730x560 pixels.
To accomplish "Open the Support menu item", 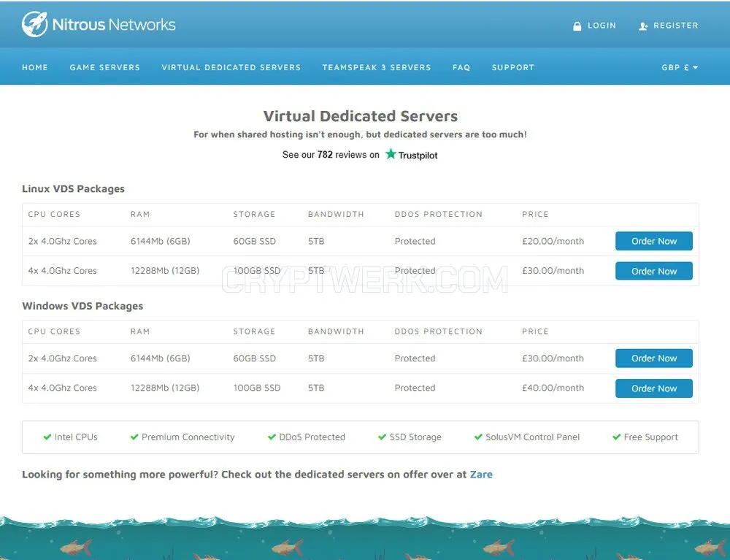I will tap(513, 67).
